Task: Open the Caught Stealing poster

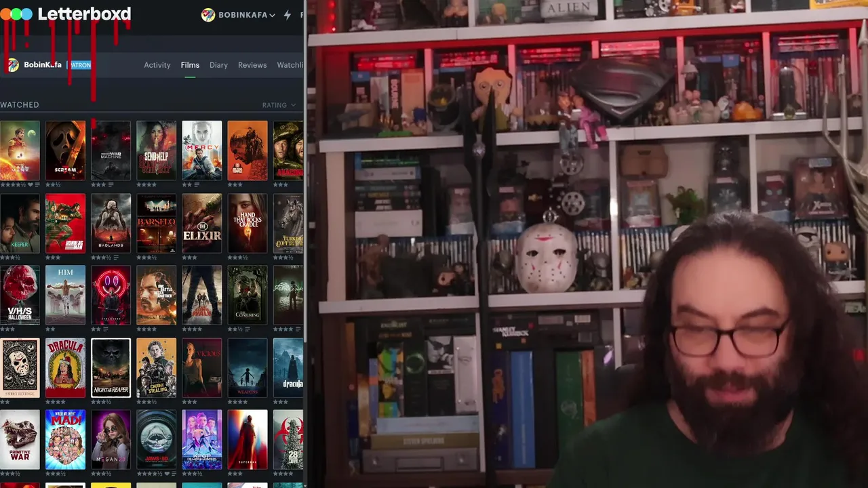Action: tap(157, 368)
